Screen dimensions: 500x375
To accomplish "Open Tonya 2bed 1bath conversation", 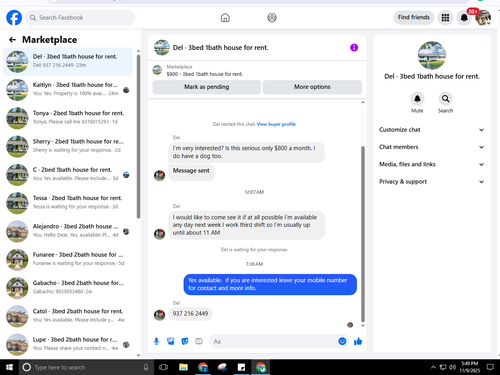I will pos(68,118).
